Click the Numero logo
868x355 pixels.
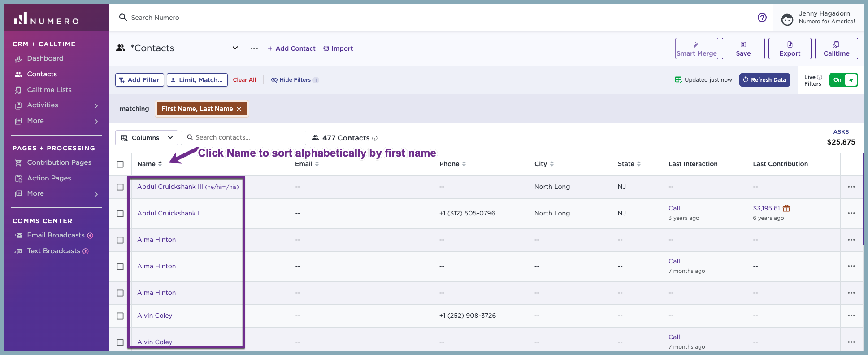[x=46, y=18]
